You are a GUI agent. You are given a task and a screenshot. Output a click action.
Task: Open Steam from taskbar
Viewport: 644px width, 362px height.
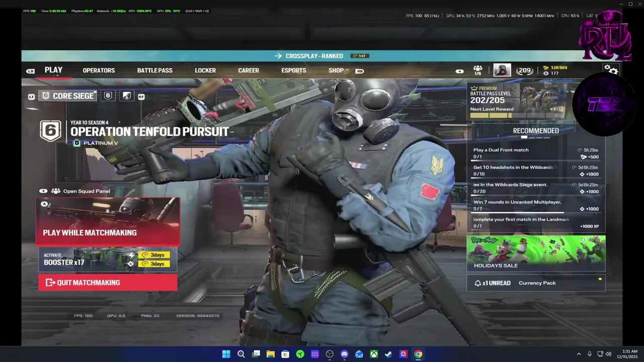388,354
